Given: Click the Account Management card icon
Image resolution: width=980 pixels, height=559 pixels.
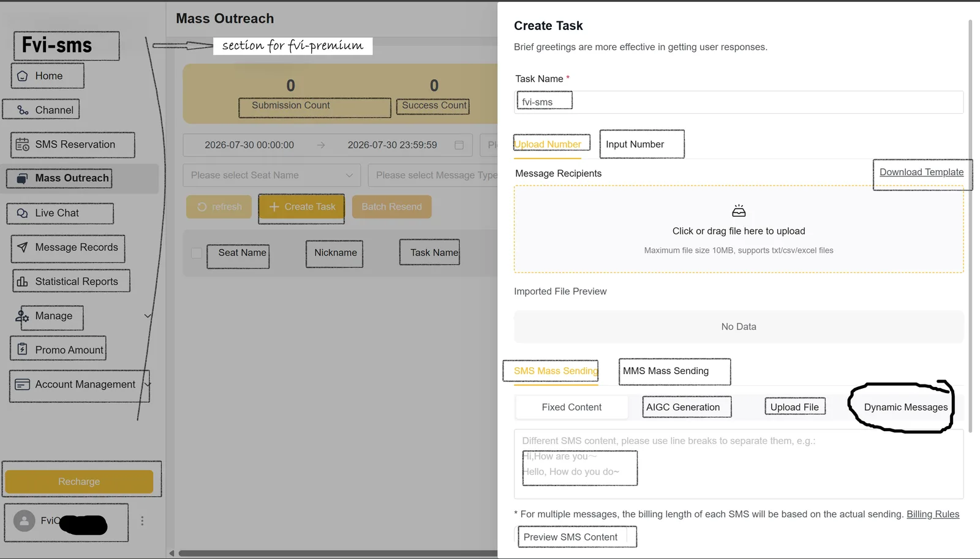Looking at the screenshot, I should pos(23,385).
